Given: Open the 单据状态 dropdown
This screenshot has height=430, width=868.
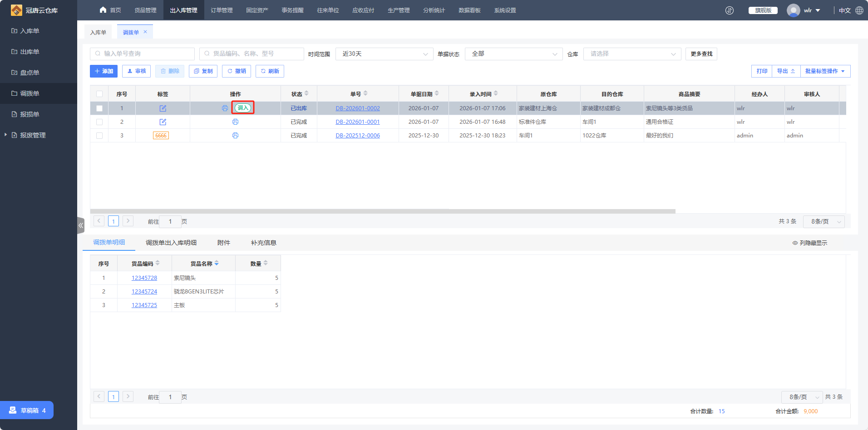Looking at the screenshot, I should [513, 54].
